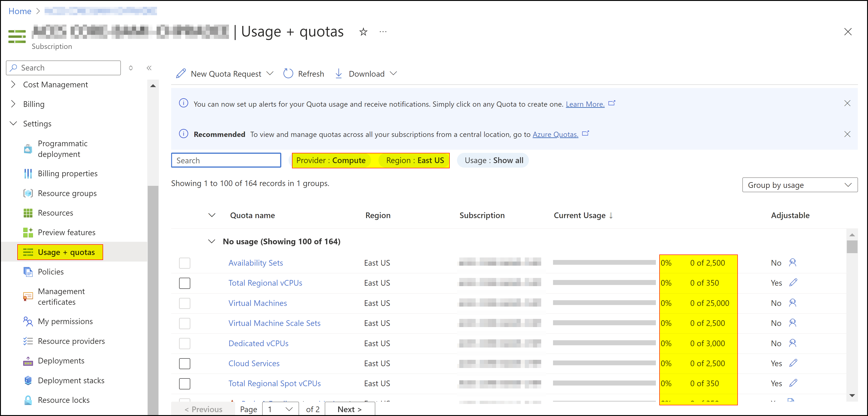Focus the sidebar Search box

[x=63, y=68]
